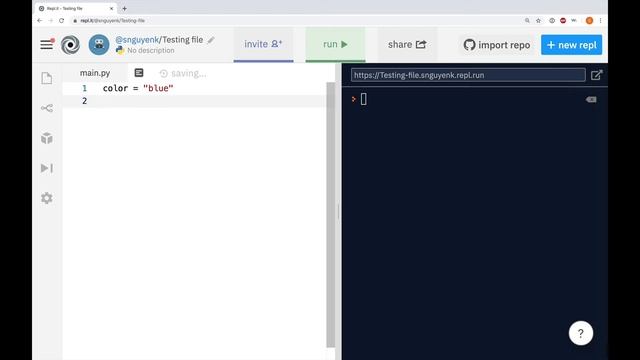Create a new repl
The image size is (640, 360).
click(571, 45)
